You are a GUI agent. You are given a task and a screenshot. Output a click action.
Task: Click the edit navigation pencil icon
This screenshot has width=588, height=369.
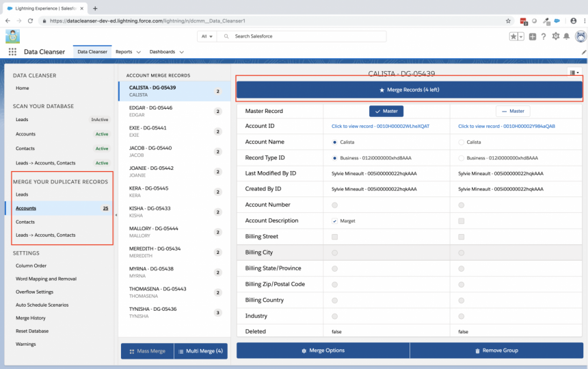pos(584,52)
